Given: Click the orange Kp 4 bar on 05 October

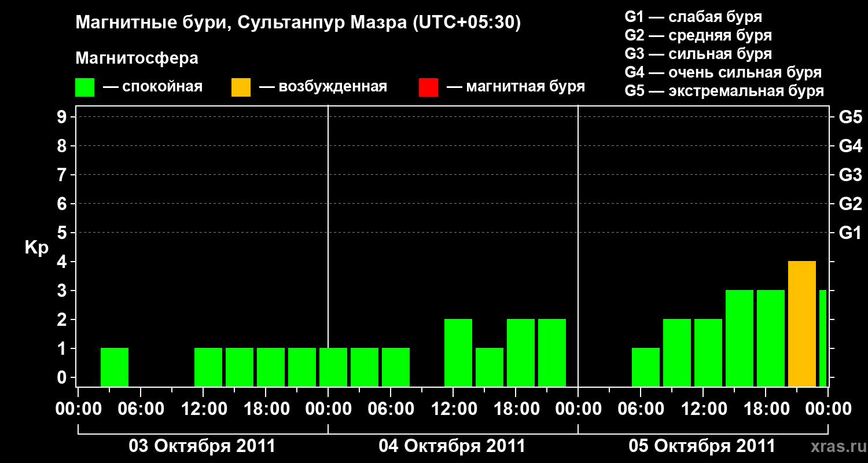Looking at the screenshot, I should (802, 324).
